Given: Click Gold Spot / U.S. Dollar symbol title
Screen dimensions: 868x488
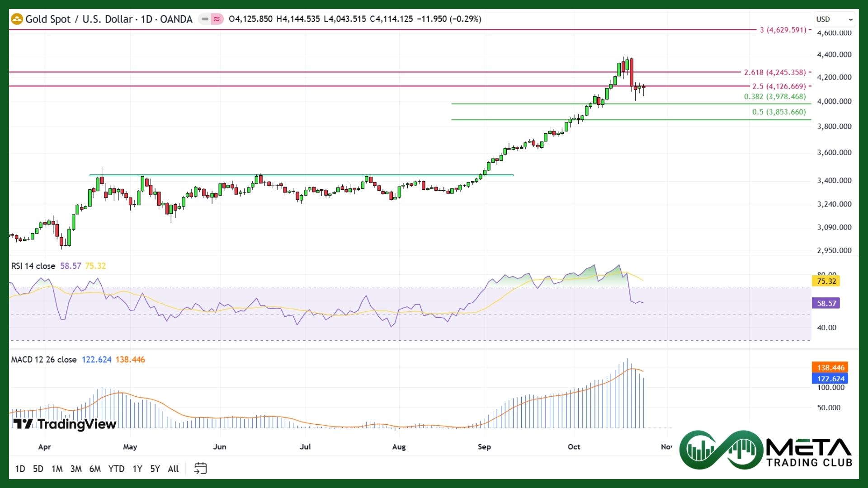Looking at the screenshot, I should click(x=79, y=19).
